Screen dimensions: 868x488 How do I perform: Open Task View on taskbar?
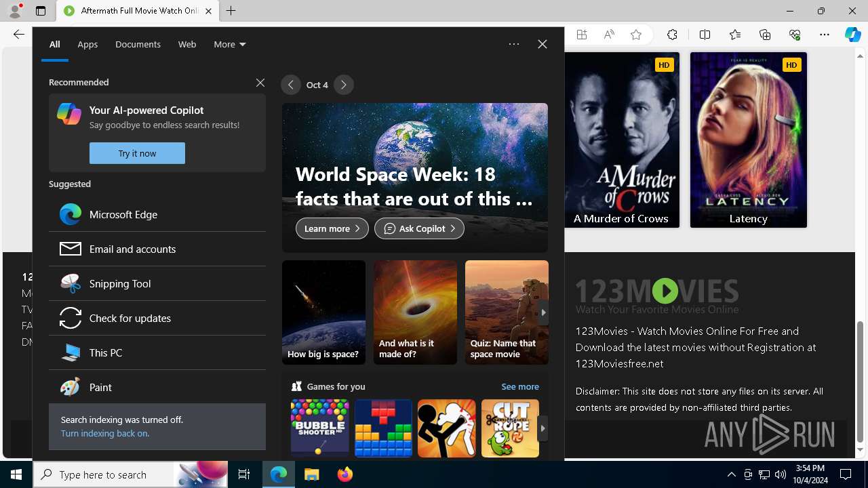244,474
